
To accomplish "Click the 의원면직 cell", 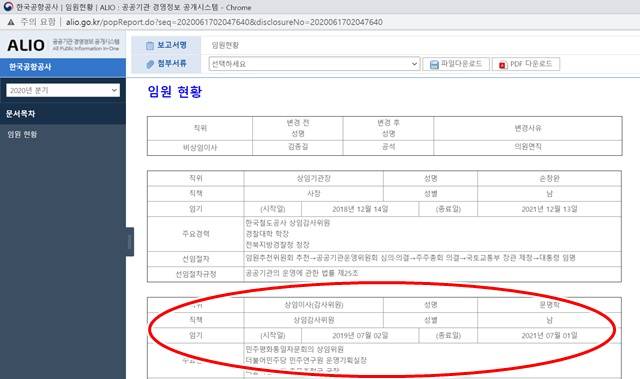I will pos(528,147).
